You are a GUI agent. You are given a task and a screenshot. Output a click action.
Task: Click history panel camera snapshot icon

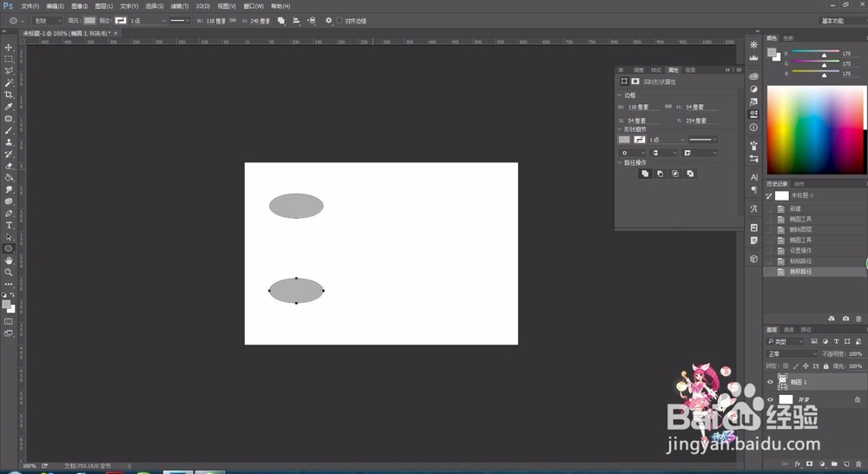tap(845, 319)
